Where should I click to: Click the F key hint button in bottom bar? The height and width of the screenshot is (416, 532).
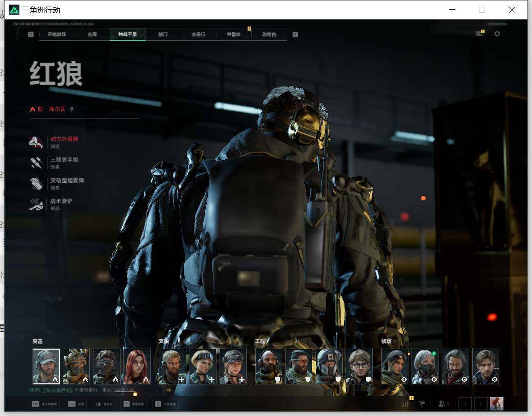tap(133, 404)
